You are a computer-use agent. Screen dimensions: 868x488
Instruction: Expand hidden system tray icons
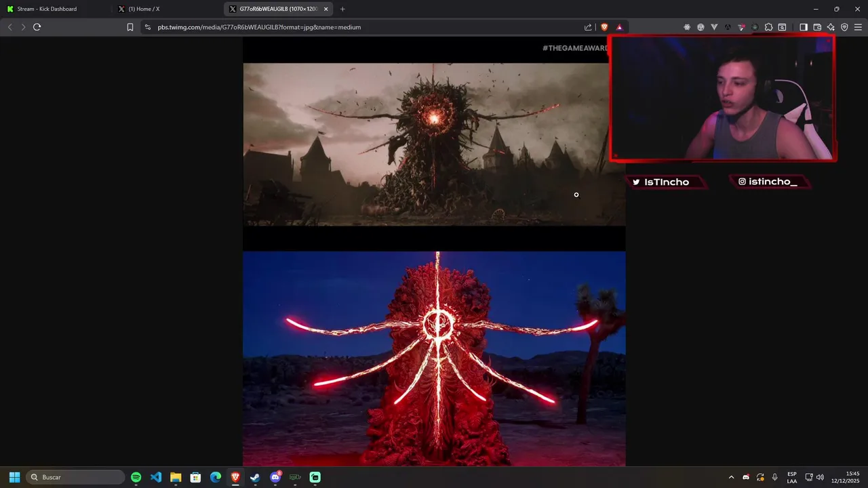click(x=731, y=477)
